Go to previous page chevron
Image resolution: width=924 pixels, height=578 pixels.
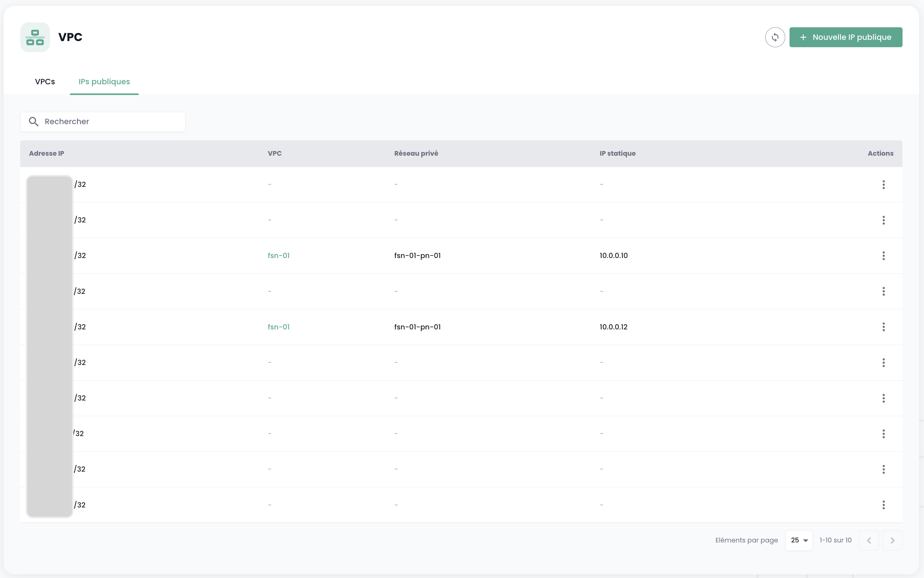pyautogui.click(x=869, y=540)
